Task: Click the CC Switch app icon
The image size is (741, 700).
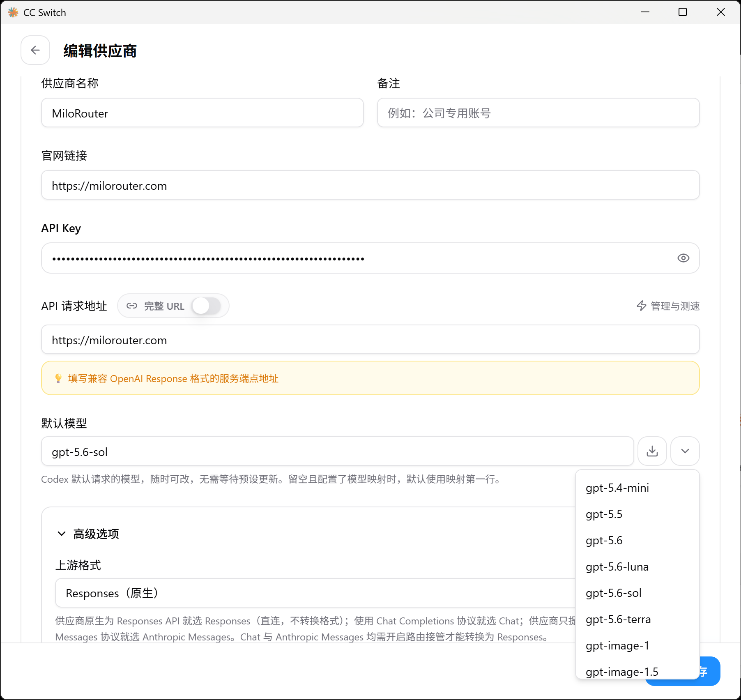Action: (13, 12)
